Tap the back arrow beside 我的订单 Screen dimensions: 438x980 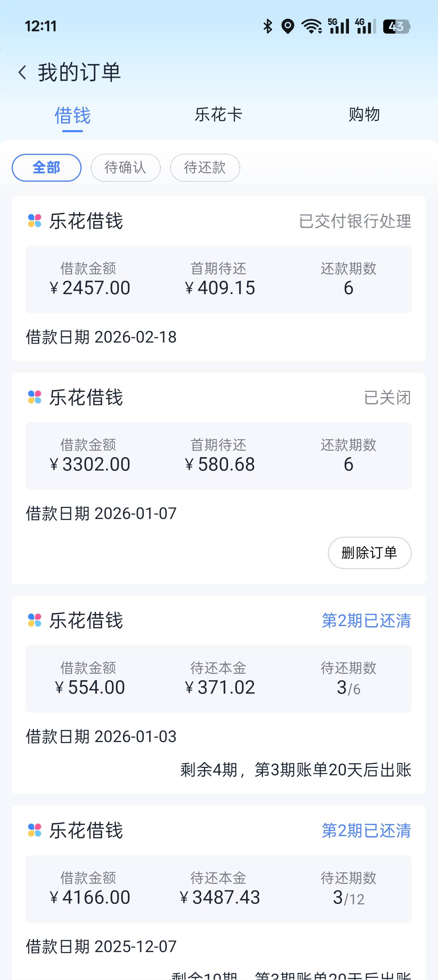click(x=23, y=72)
